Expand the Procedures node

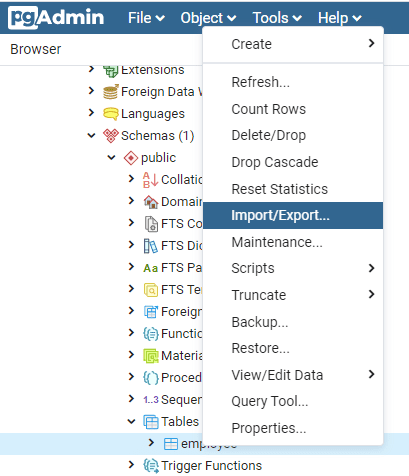pos(131,377)
